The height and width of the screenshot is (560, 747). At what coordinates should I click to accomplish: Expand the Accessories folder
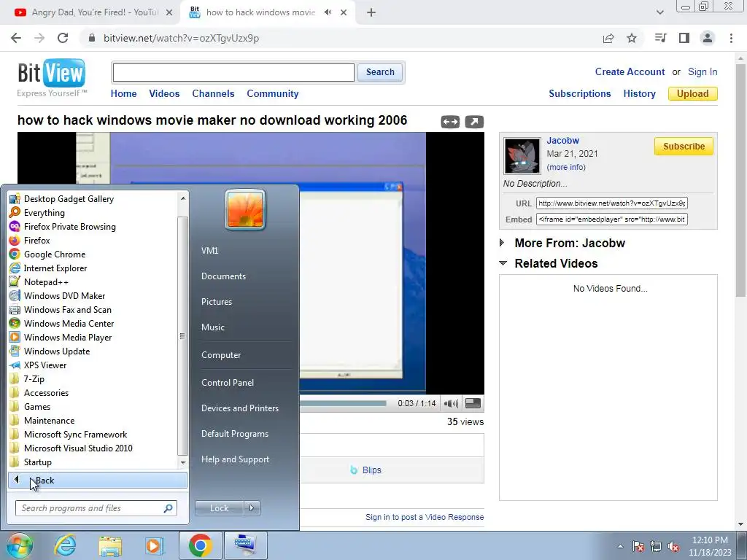pos(46,392)
